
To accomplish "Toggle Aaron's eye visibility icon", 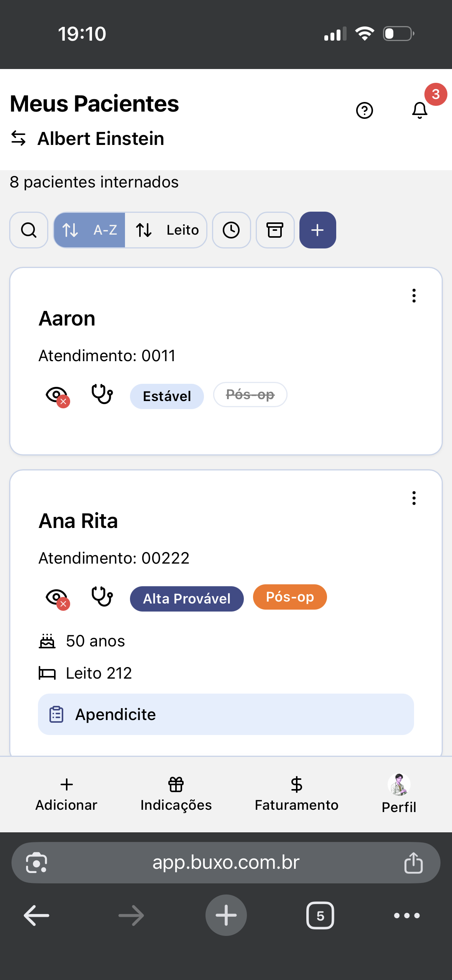I will [x=57, y=395].
